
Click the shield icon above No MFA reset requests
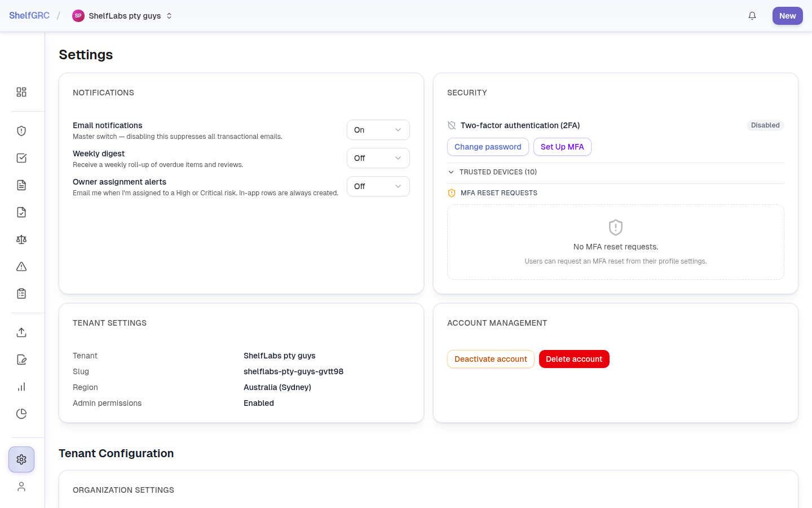pyautogui.click(x=616, y=227)
